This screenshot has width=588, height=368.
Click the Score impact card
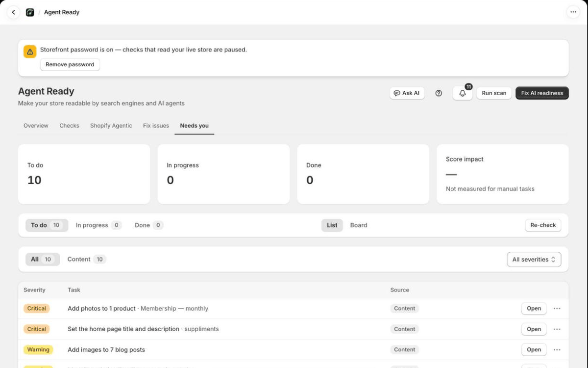(x=503, y=174)
